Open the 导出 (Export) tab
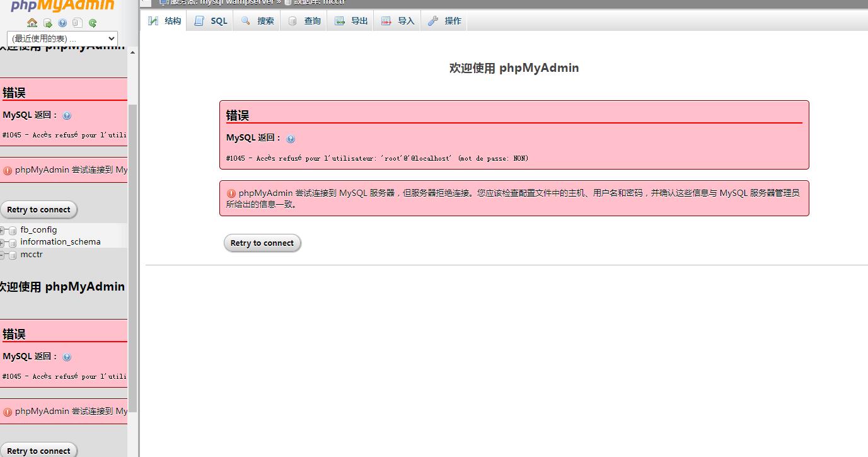The image size is (868, 457). tap(350, 21)
